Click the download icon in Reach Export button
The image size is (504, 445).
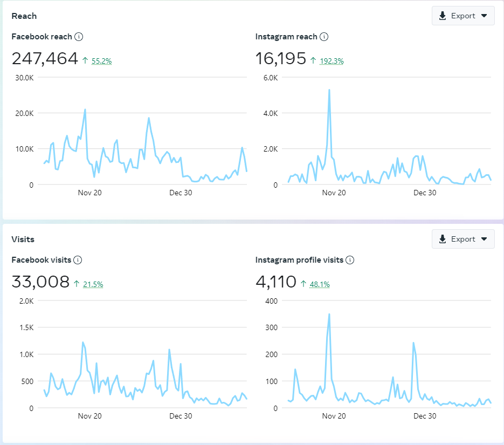pyautogui.click(x=443, y=16)
